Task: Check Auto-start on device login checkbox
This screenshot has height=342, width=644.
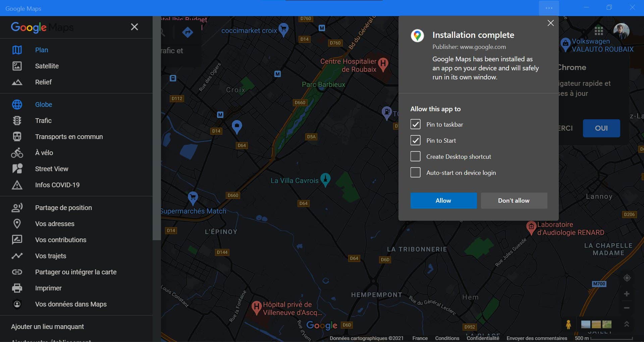Action: pyautogui.click(x=415, y=173)
